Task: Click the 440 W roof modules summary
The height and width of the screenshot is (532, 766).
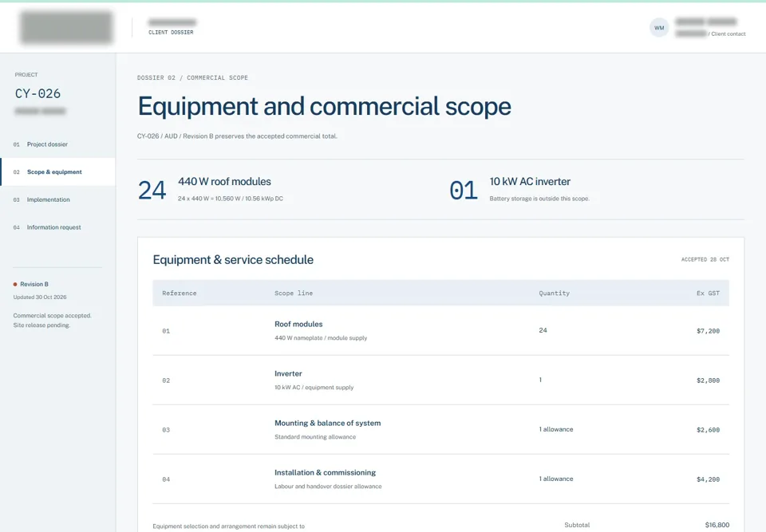Action: pos(224,181)
